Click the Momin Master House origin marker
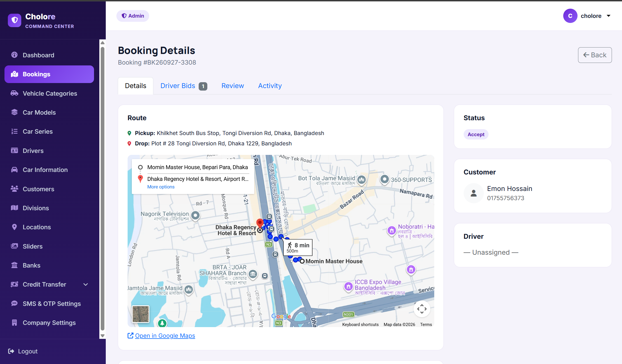622x364 pixels. (302, 261)
